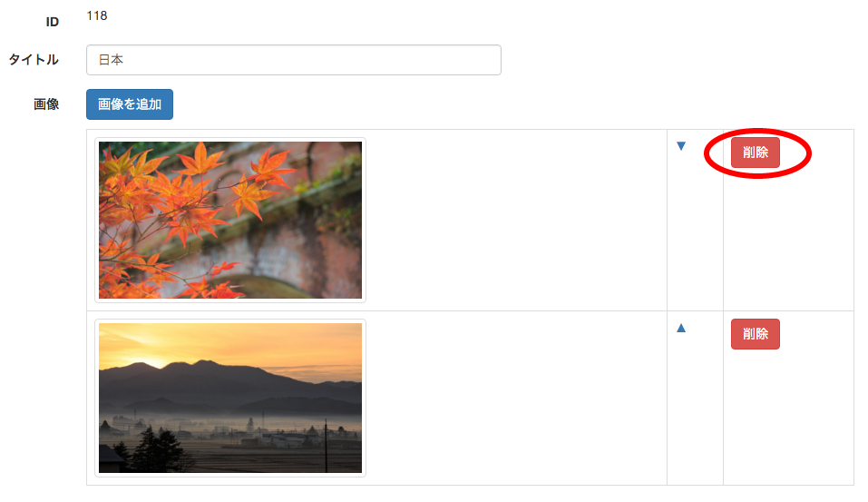Click the 画像 field label
The width and height of the screenshot is (868, 502).
pos(46,104)
